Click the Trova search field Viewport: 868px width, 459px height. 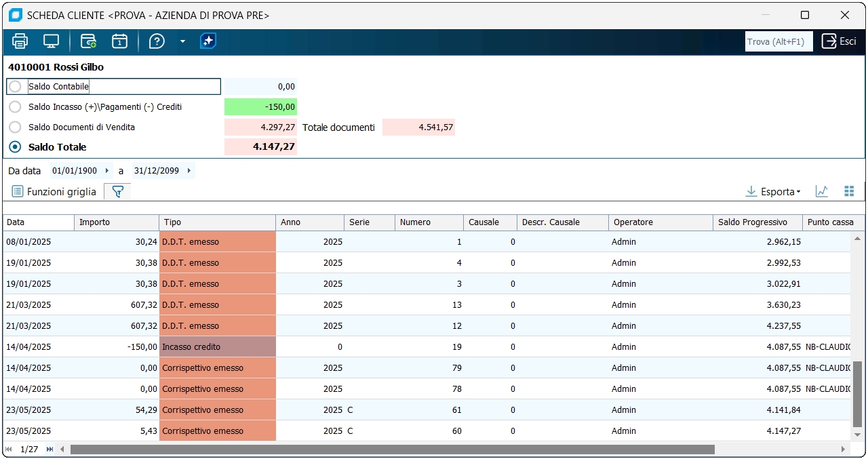[778, 41]
